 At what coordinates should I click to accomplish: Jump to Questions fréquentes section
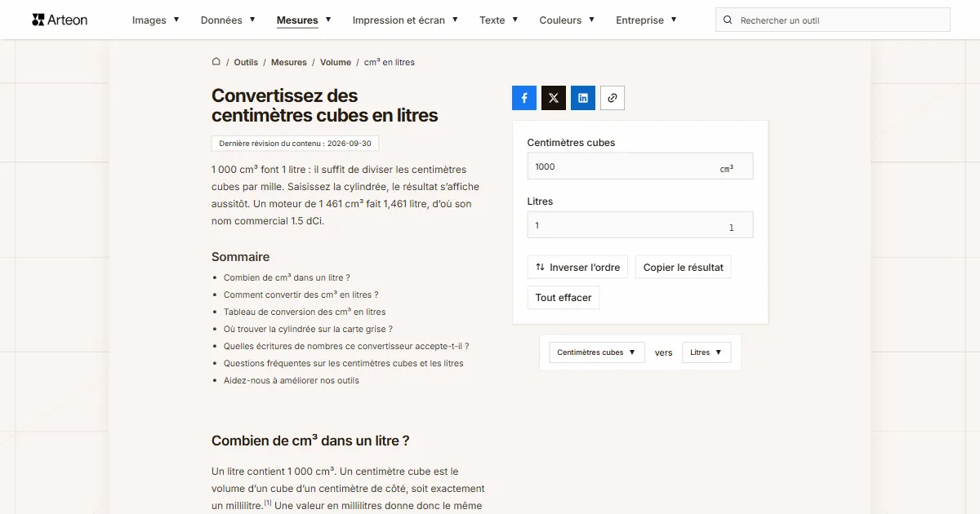tap(344, 363)
